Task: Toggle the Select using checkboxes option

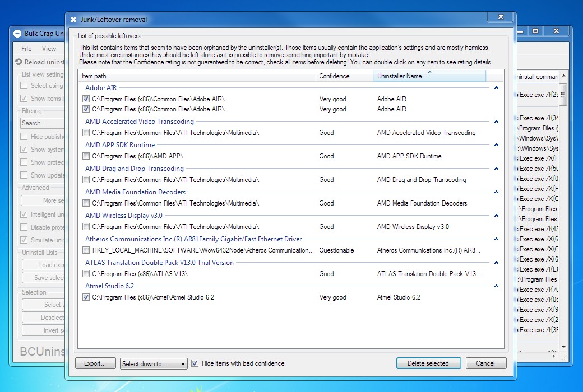Action: point(24,86)
